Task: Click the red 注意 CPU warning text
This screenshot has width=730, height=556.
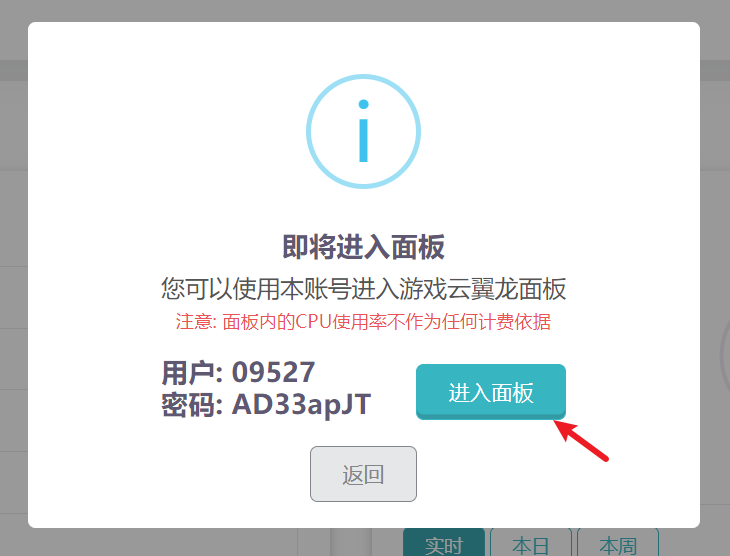Action: click(363, 322)
